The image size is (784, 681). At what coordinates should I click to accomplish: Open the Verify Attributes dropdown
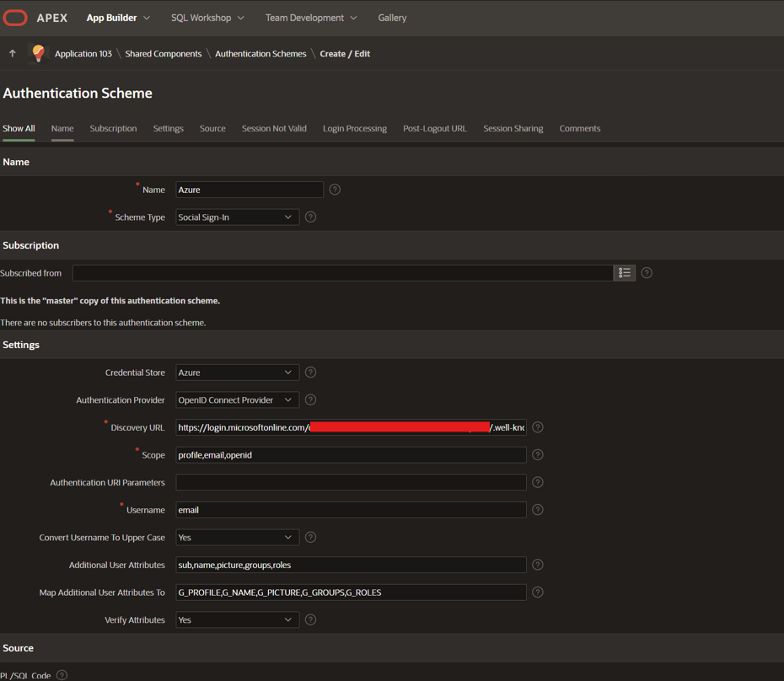237,620
